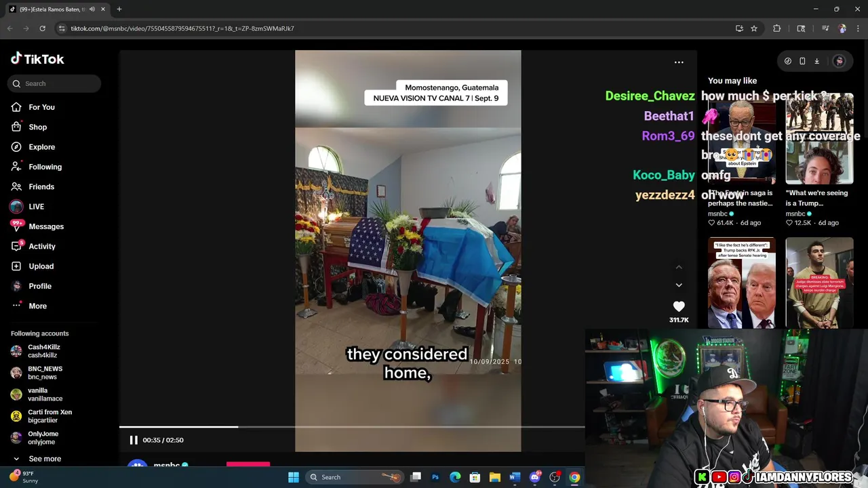The height and width of the screenshot is (488, 868).
Task: Click the tiktok.com URL in the address bar
Action: tap(182, 28)
